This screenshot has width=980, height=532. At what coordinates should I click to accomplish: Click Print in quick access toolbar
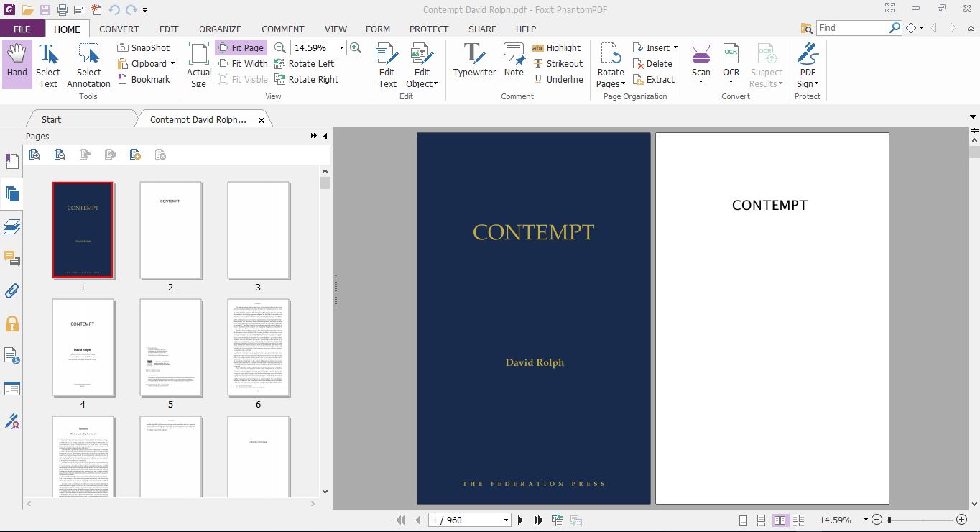click(x=63, y=9)
